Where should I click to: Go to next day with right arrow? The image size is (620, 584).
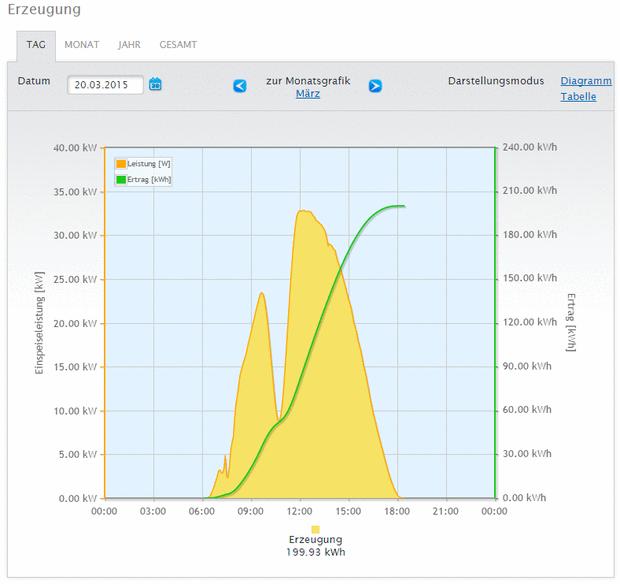coord(375,86)
